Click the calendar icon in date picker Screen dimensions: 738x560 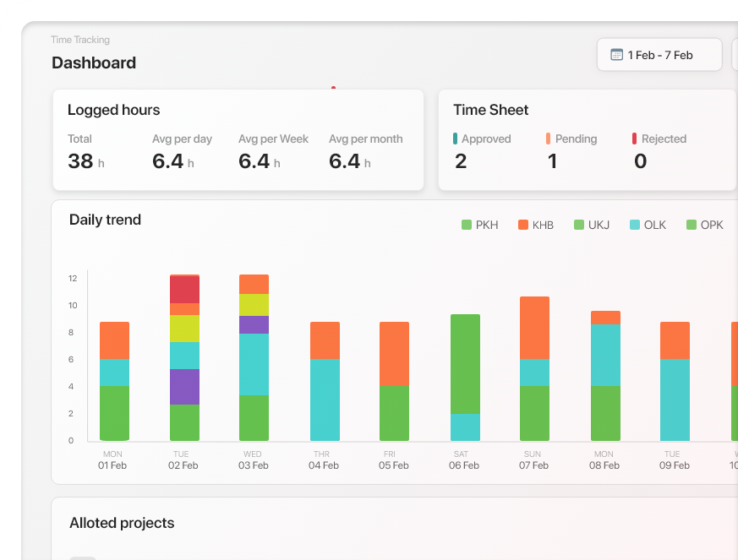tap(616, 55)
